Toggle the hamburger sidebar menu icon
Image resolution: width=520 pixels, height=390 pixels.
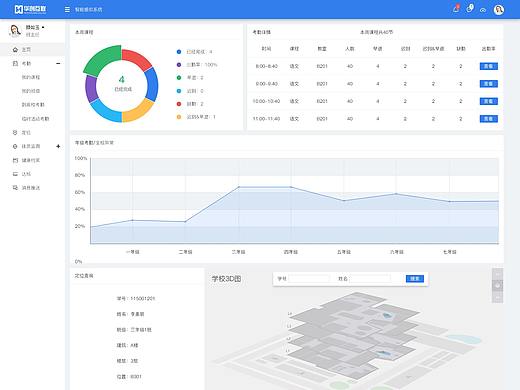[x=67, y=10]
